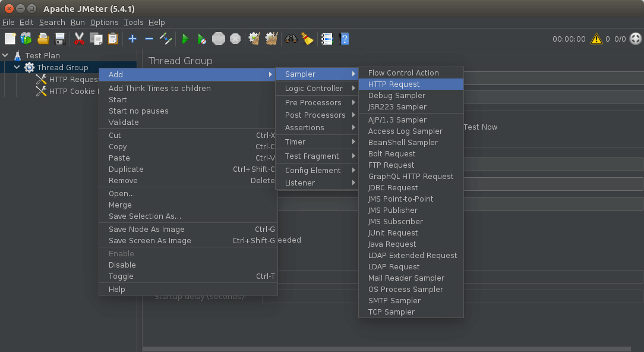644x352 pixels.
Task: Select HTTP Cookie Manager tree item
Action: click(71, 91)
